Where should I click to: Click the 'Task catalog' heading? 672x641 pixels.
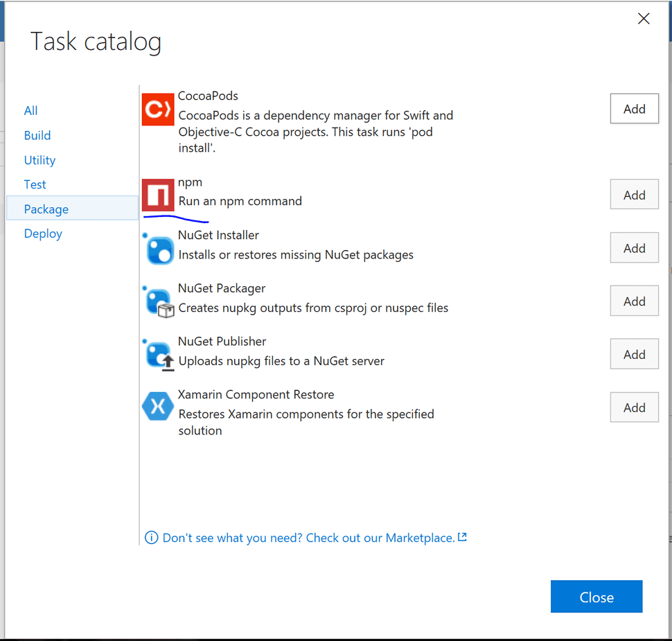[96, 42]
